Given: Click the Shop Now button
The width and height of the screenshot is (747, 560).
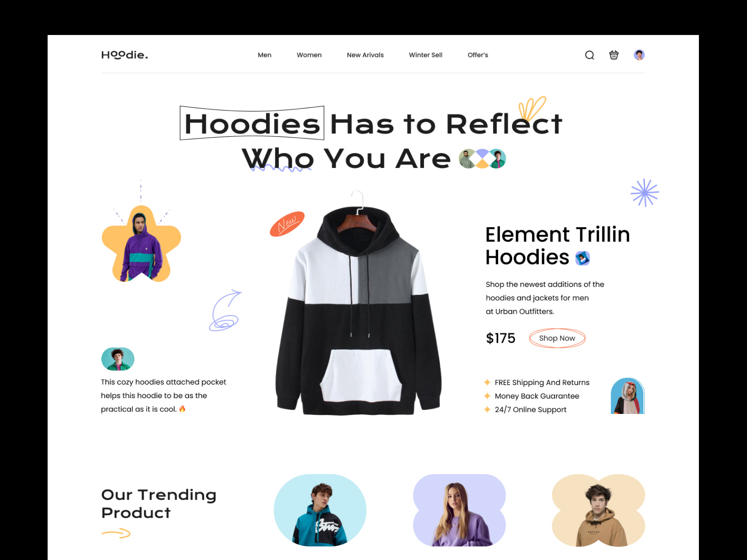Looking at the screenshot, I should click(557, 338).
